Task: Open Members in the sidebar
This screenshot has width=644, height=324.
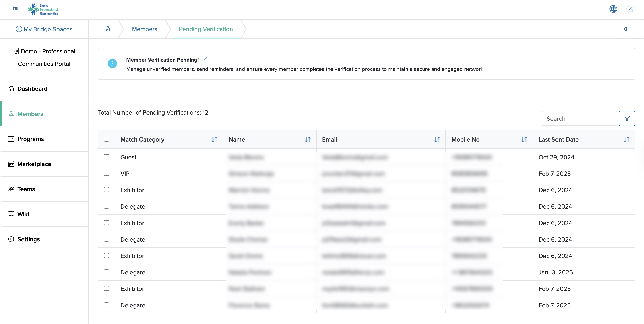Action: coord(44,114)
